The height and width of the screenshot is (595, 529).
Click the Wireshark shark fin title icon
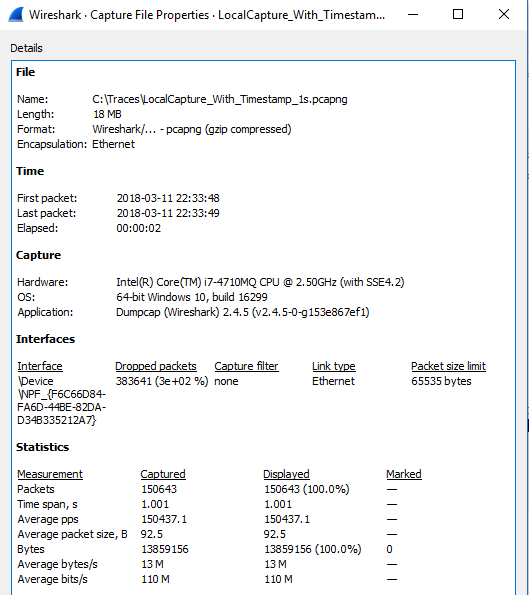tap(16, 14)
